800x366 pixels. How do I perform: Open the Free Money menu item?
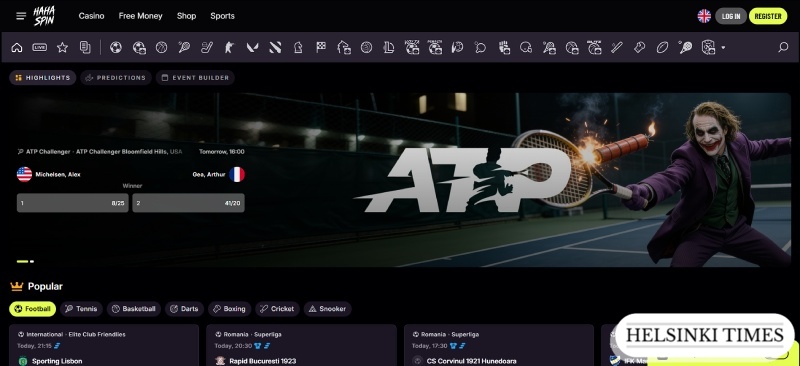click(140, 16)
